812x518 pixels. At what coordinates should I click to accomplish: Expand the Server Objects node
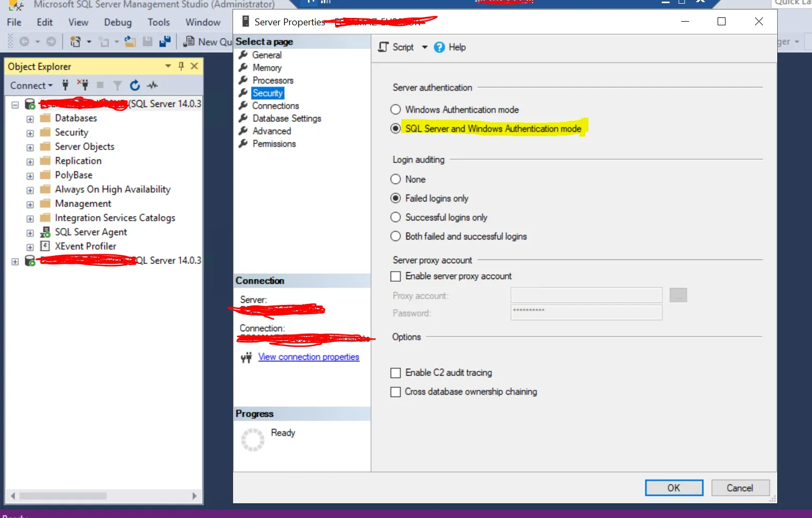tap(30, 148)
